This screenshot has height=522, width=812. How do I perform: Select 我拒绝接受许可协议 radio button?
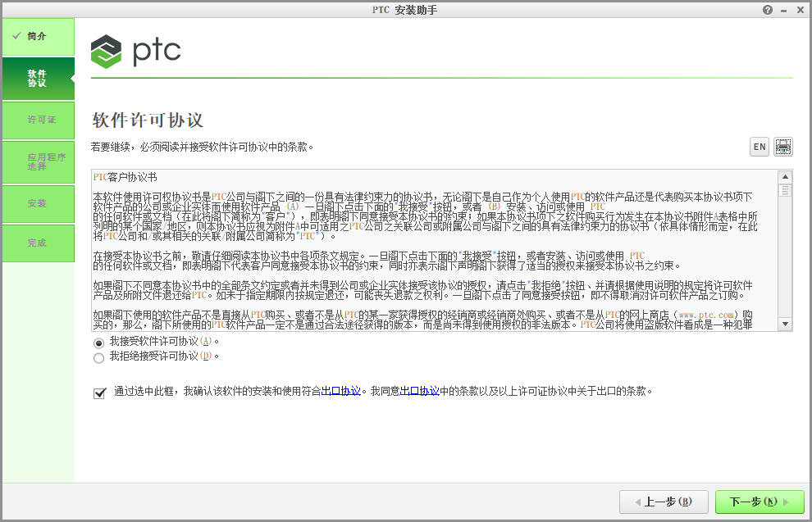point(99,357)
